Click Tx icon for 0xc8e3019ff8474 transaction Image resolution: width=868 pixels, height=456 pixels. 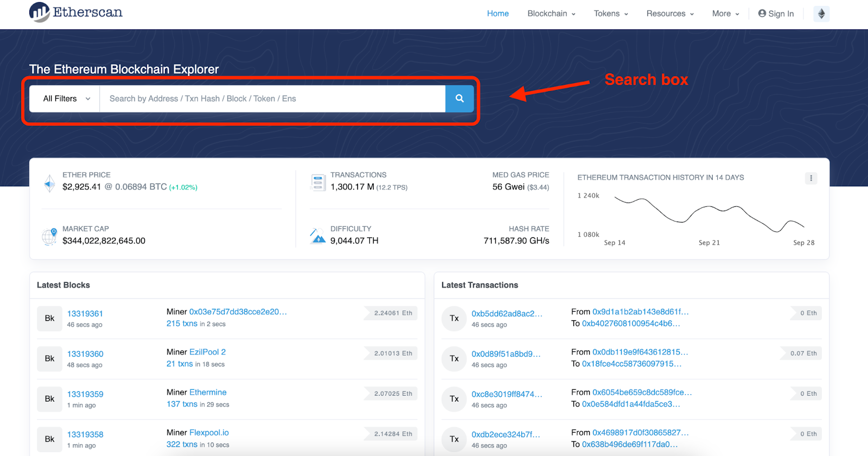tap(454, 399)
